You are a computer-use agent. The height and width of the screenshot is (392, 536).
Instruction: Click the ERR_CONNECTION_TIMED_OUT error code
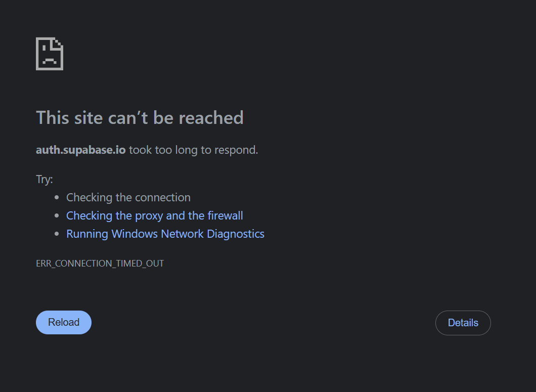(x=100, y=264)
